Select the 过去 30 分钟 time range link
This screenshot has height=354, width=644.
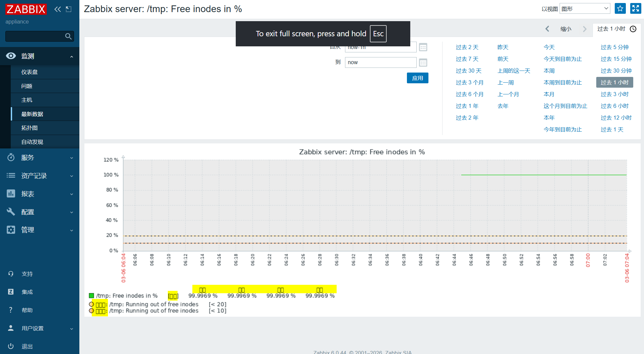(x=616, y=71)
